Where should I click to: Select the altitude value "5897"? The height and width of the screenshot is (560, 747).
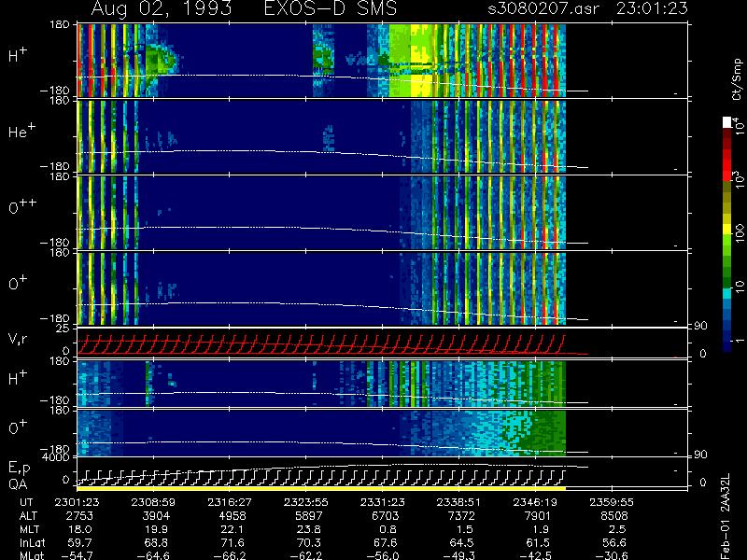click(309, 516)
